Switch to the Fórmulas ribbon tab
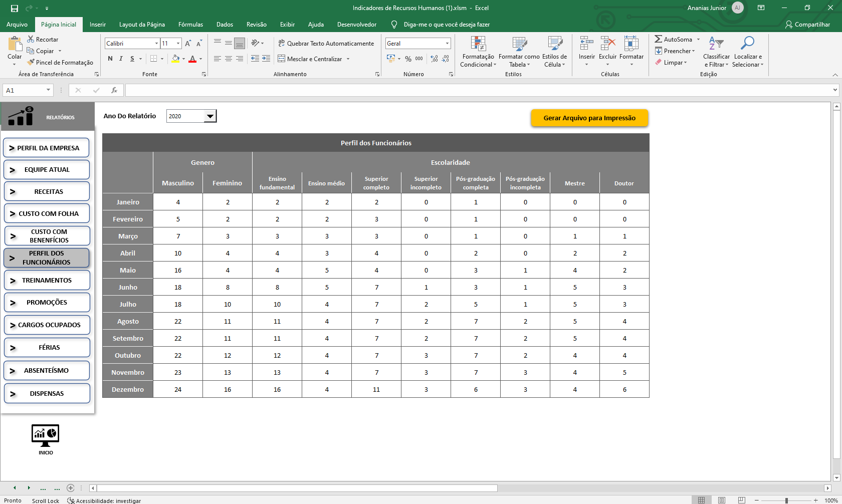The width and height of the screenshot is (842, 504). click(190, 25)
